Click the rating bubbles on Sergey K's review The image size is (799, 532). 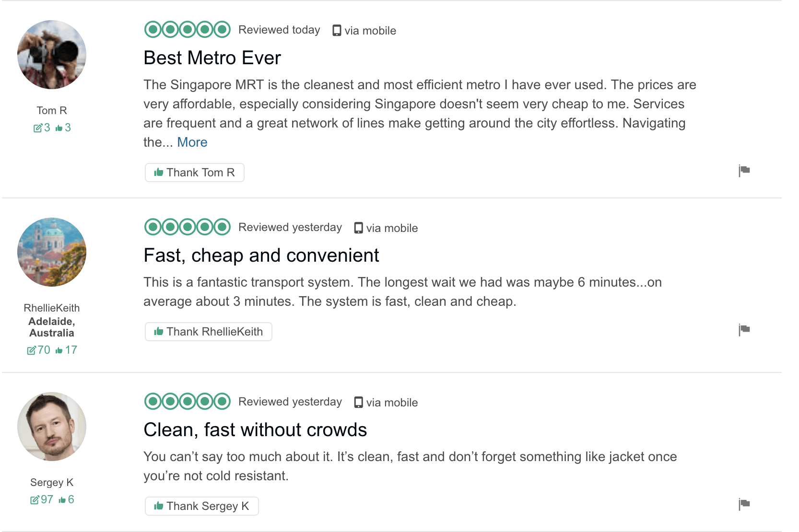coord(188,402)
